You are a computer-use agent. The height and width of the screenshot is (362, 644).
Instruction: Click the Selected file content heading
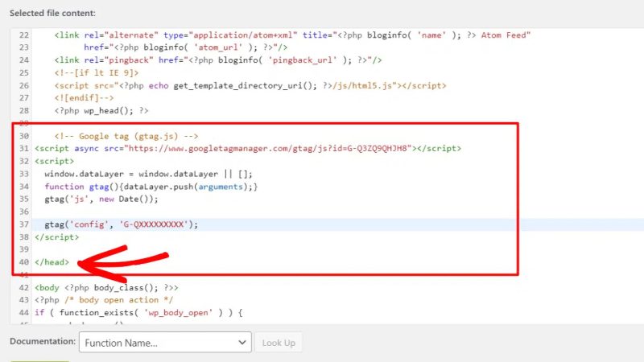coord(52,13)
